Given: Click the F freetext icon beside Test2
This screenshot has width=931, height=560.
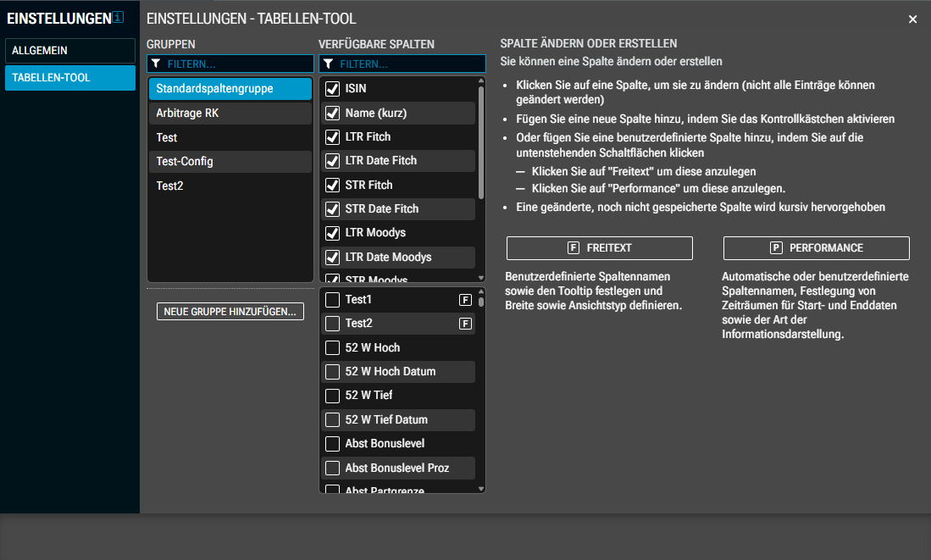Looking at the screenshot, I should tap(466, 324).
